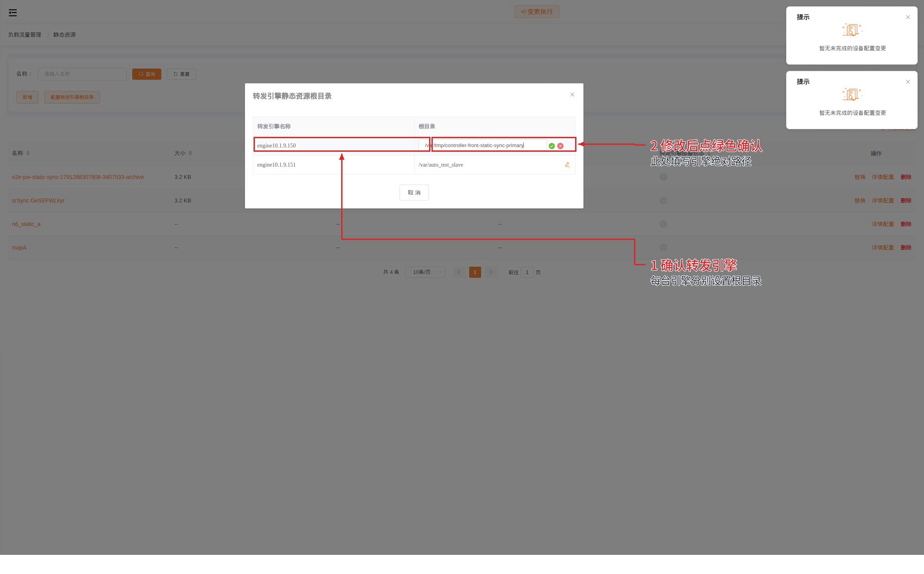Collapse the sidebar menu icon
924x574 pixels.
point(12,12)
